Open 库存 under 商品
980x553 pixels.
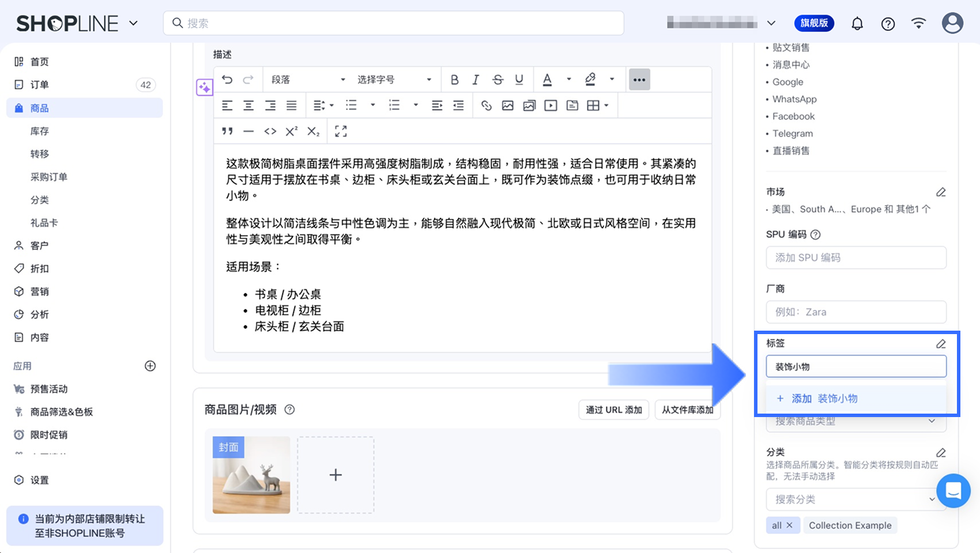tap(40, 131)
